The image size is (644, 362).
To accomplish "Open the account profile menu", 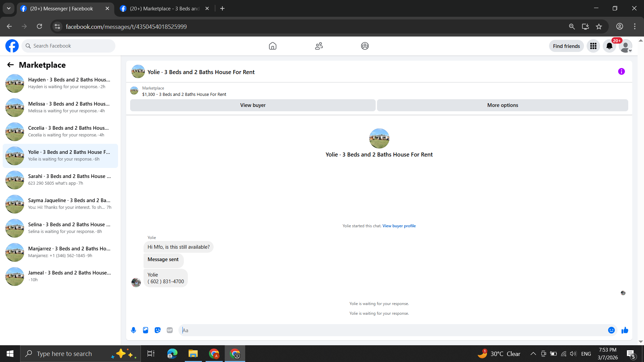I will coord(626,46).
